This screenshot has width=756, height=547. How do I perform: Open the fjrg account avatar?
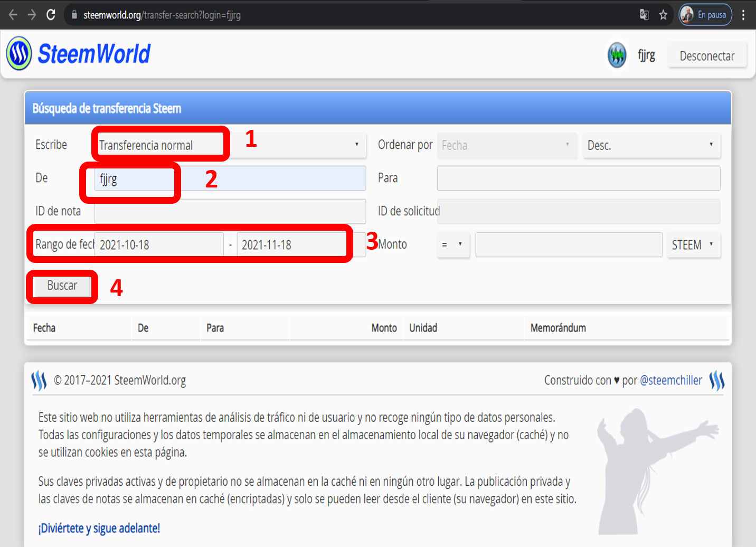pyautogui.click(x=617, y=55)
